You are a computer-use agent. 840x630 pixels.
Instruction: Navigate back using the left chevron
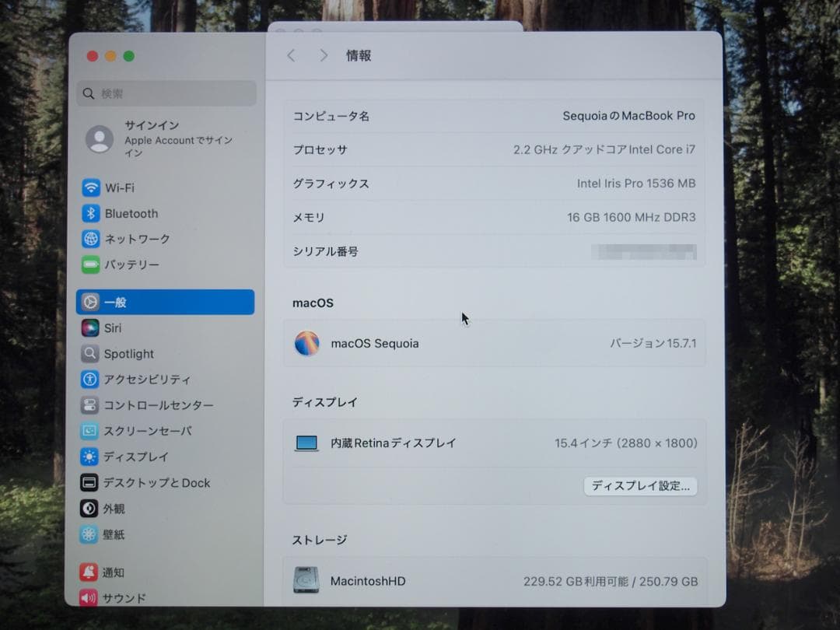(291, 55)
